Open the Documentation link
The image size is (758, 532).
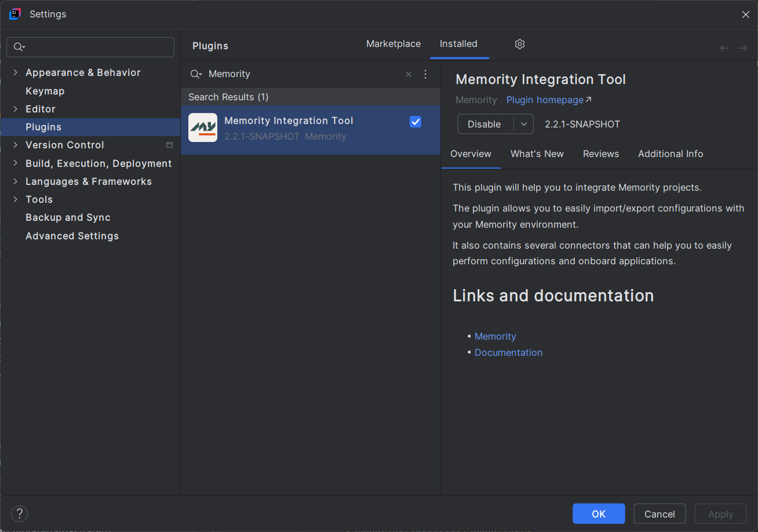(508, 352)
